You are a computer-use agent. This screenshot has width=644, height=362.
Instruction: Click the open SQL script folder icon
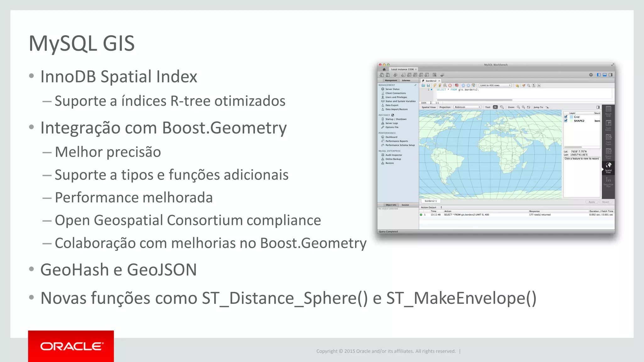click(x=423, y=85)
